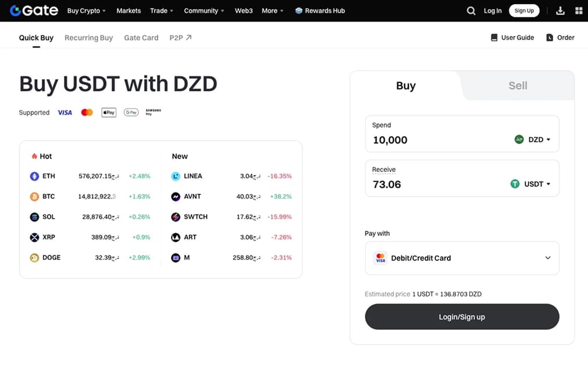Image resolution: width=588 pixels, height=369 pixels.
Task: Open the Rewards Hub link
Action: (320, 10)
